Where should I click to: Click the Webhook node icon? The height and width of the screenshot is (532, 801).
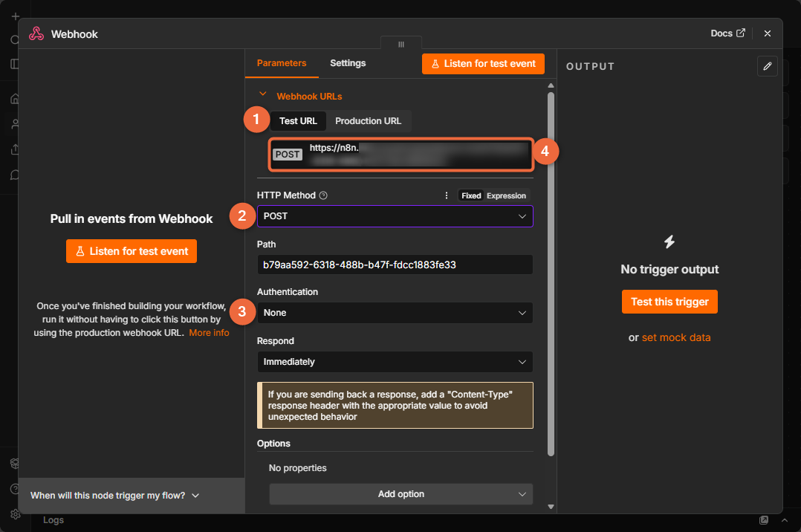pos(36,33)
